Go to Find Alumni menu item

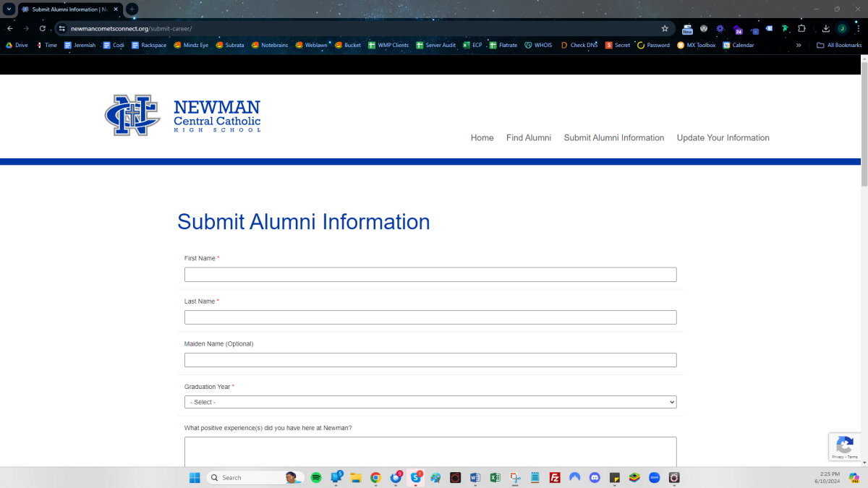[528, 137]
